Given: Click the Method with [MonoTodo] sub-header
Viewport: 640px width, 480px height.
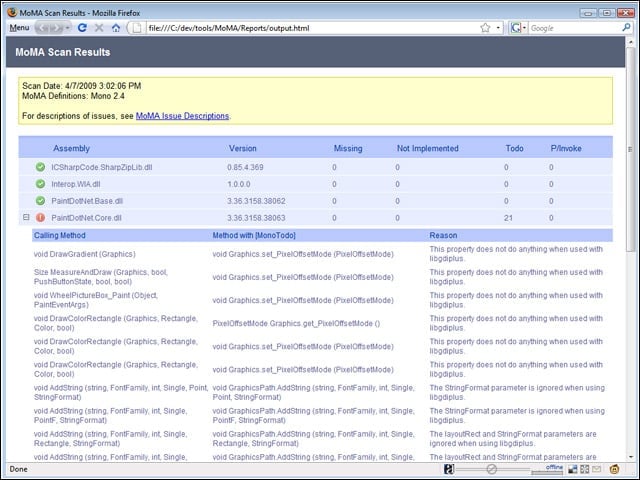Looking at the screenshot, I should (x=254, y=235).
